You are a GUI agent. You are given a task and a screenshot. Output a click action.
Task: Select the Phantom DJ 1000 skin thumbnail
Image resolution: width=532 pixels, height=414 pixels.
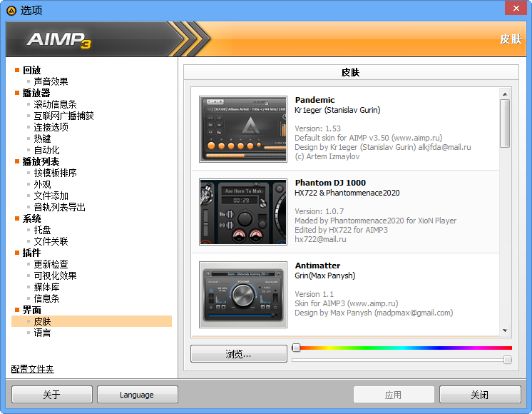tap(243, 211)
